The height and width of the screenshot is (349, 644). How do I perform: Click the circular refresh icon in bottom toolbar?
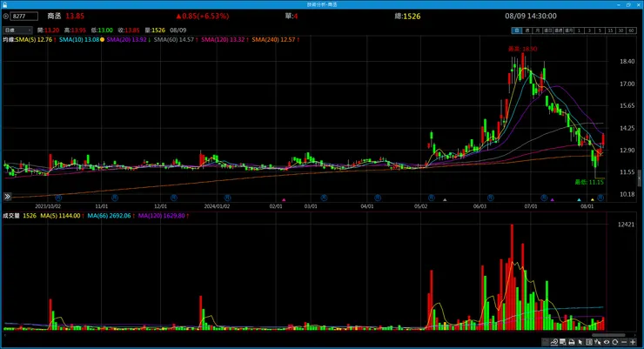(x=614, y=342)
